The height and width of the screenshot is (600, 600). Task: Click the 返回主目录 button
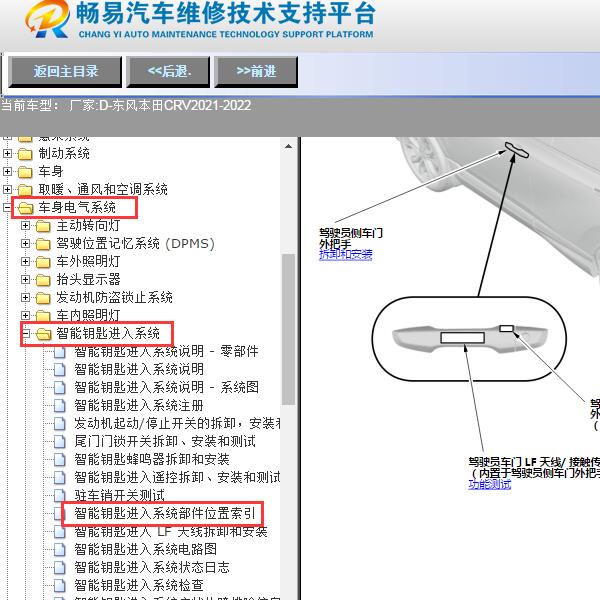click(65, 72)
